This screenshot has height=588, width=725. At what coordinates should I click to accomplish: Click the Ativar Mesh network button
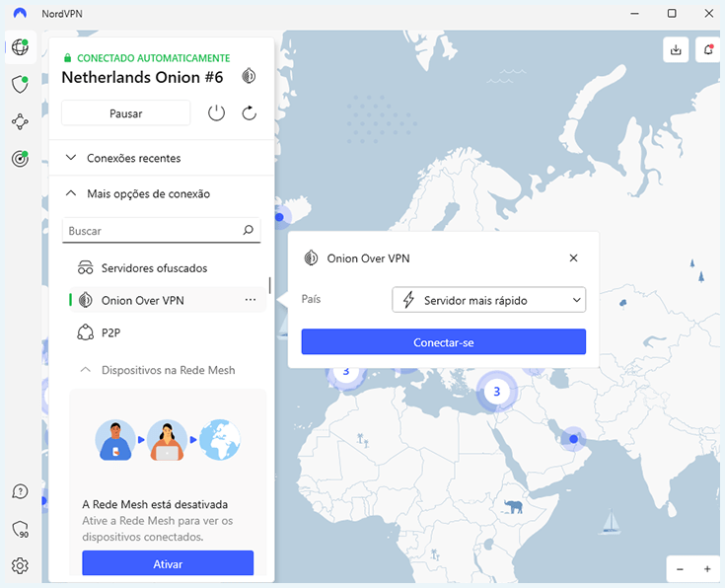tap(168, 563)
